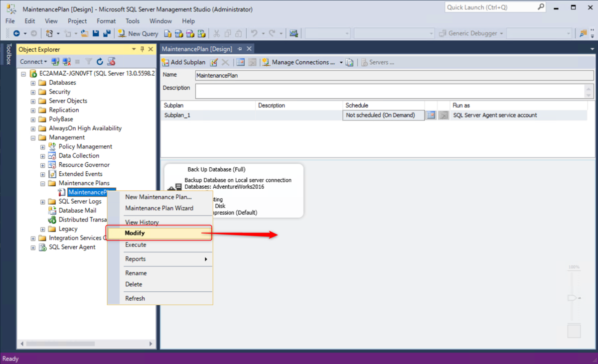
Task: Click the navigate Back arrow icon
Action: 16,33
